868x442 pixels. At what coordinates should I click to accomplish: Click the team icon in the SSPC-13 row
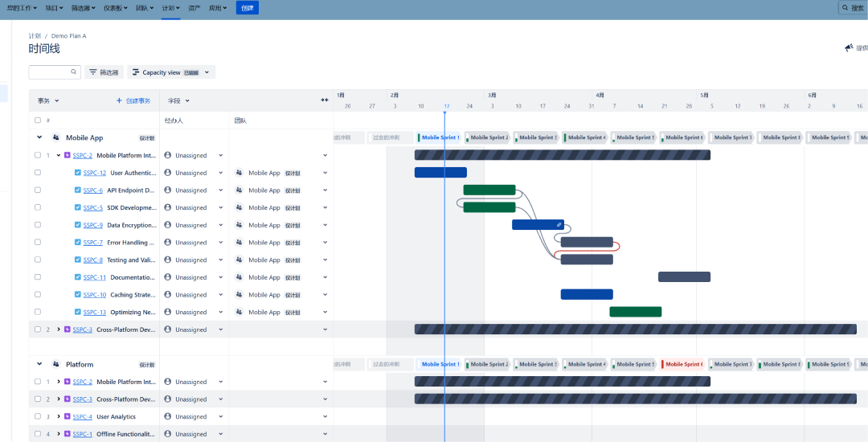point(240,312)
